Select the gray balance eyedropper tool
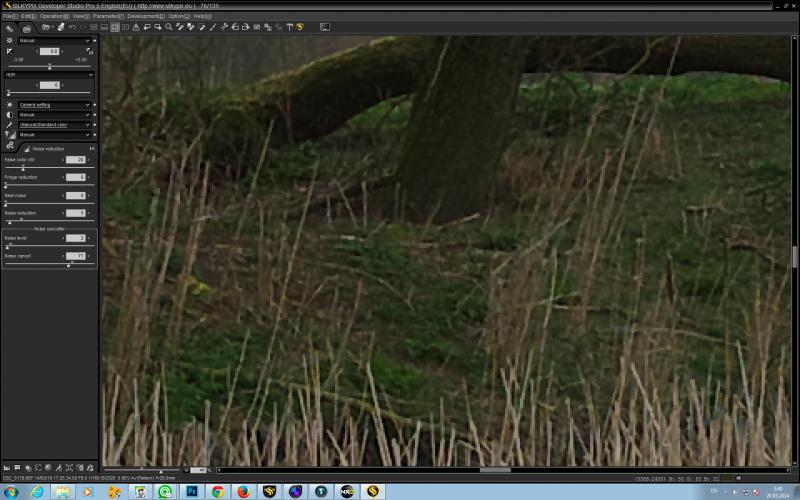 (180, 27)
